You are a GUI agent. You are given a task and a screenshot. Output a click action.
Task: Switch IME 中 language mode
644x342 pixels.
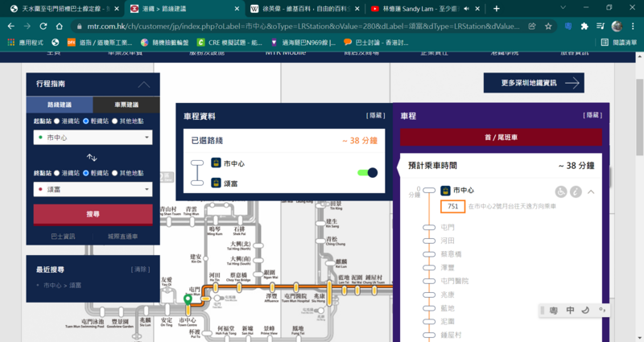click(x=570, y=310)
